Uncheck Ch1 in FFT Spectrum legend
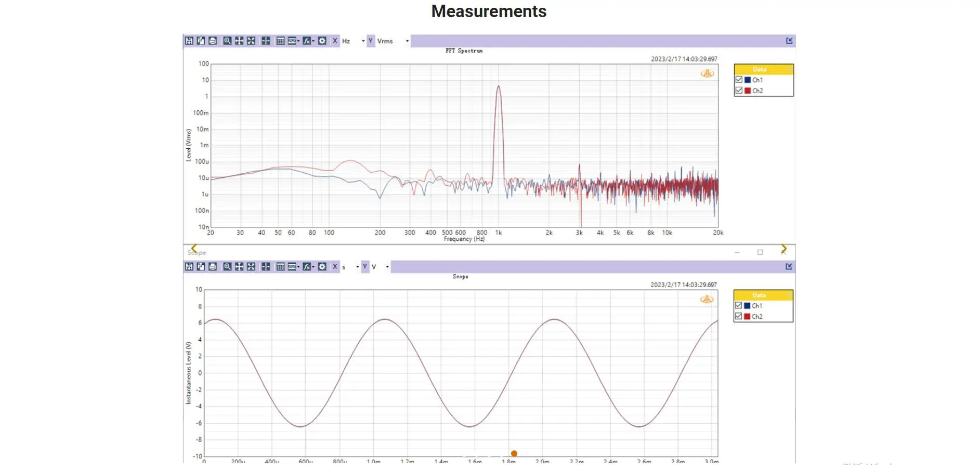The image size is (980, 465). 739,80
